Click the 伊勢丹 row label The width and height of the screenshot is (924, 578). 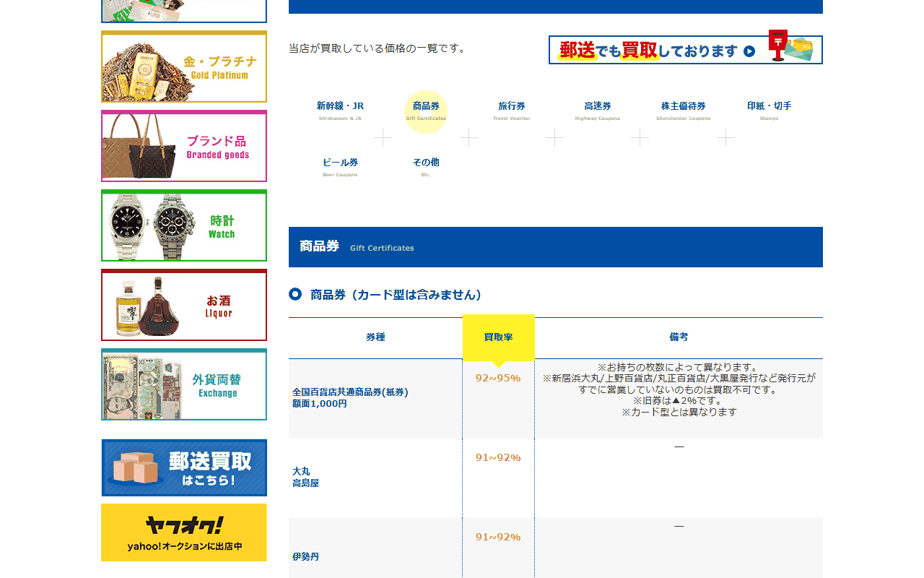(x=305, y=557)
